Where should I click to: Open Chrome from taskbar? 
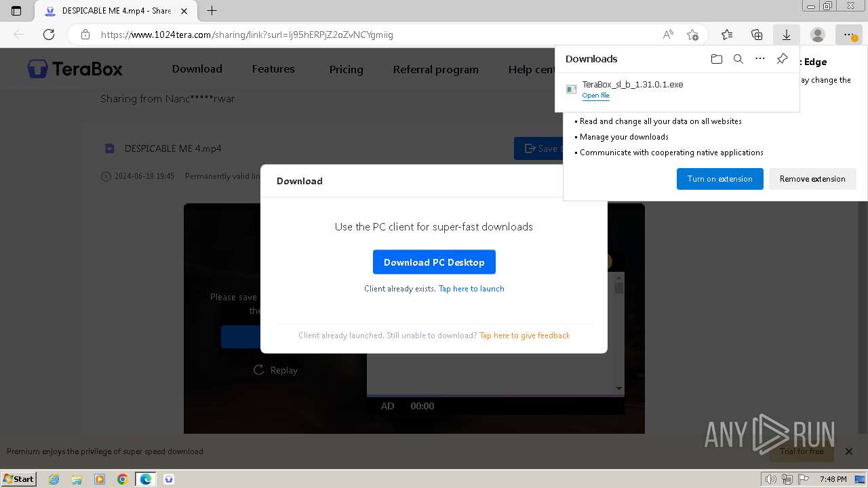click(x=123, y=479)
